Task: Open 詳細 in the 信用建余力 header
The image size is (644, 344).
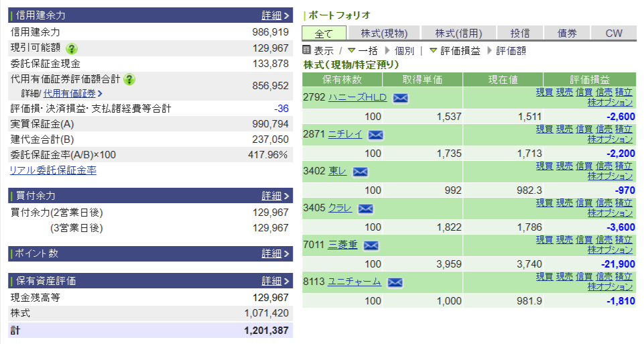Action: pos(275,15)
